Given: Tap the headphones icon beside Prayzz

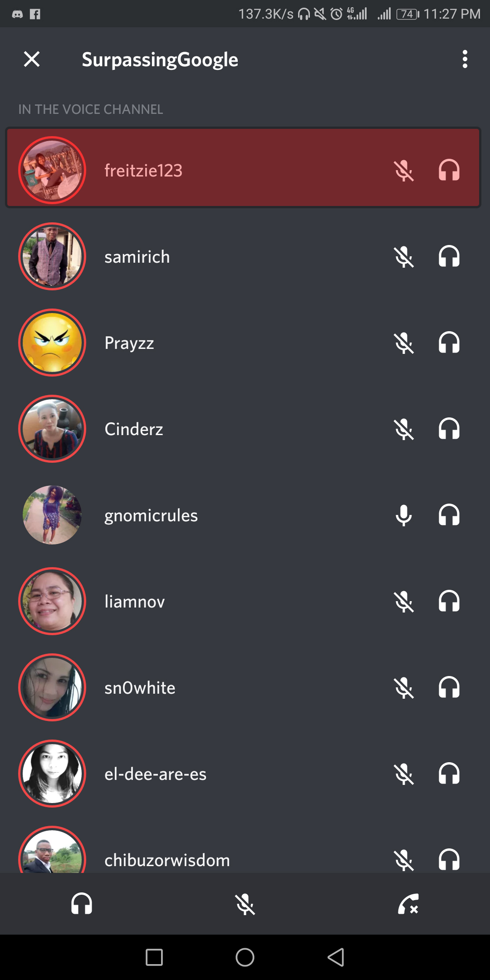Looking at the screenshot, I should (x=449, y=343).
